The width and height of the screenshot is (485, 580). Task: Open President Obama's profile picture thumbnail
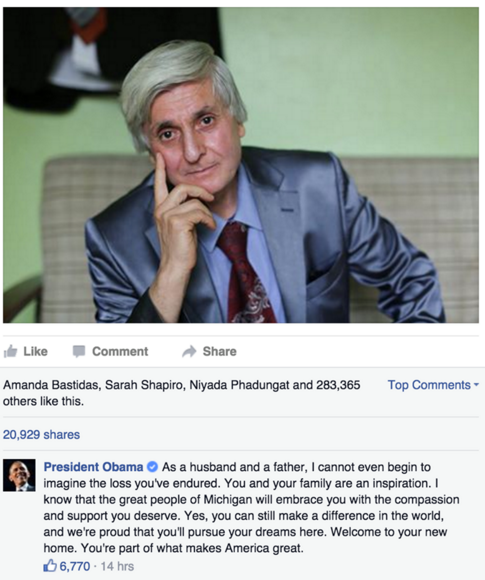pos(19,475)
